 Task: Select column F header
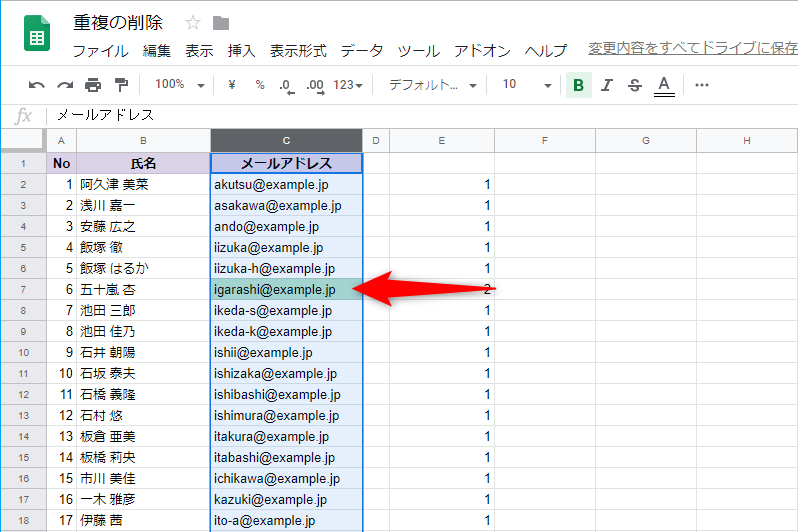(545, 141)
